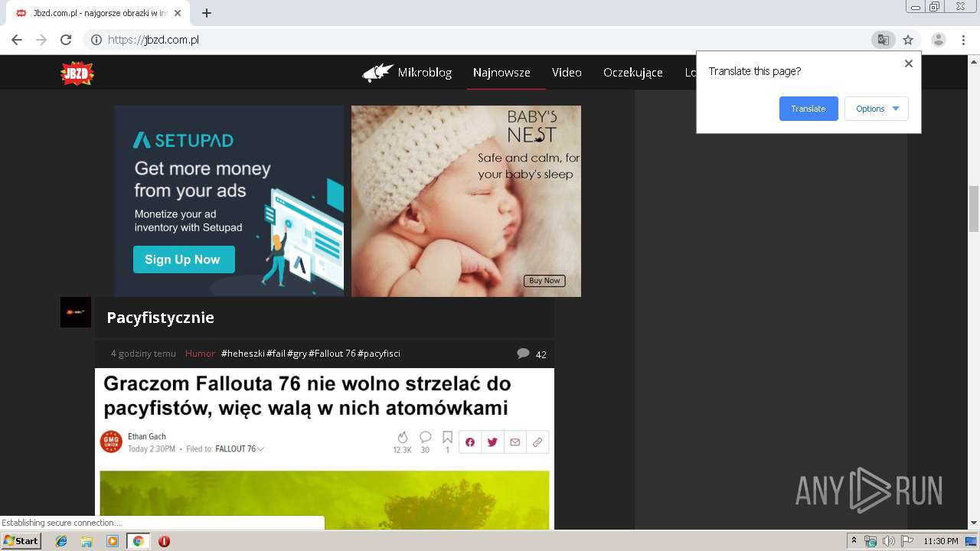Click the Fallout article headline image

point(325,500)
